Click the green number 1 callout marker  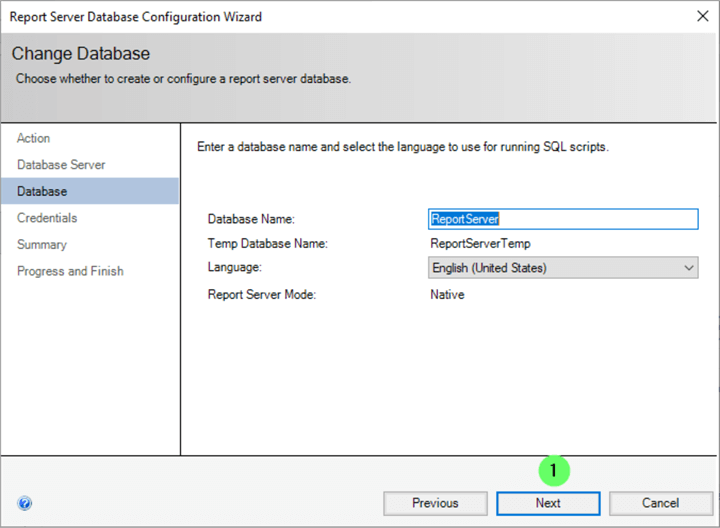coord(553,470)
